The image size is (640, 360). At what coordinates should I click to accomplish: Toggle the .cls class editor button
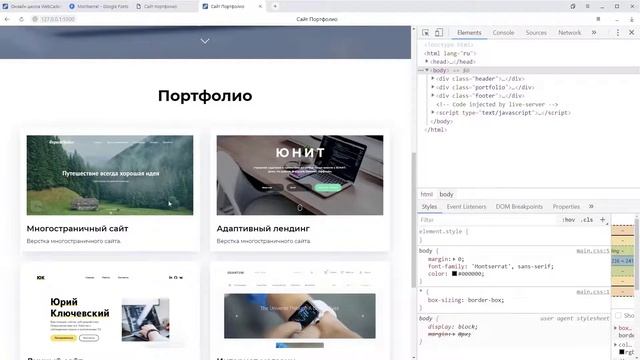point(587,220)
